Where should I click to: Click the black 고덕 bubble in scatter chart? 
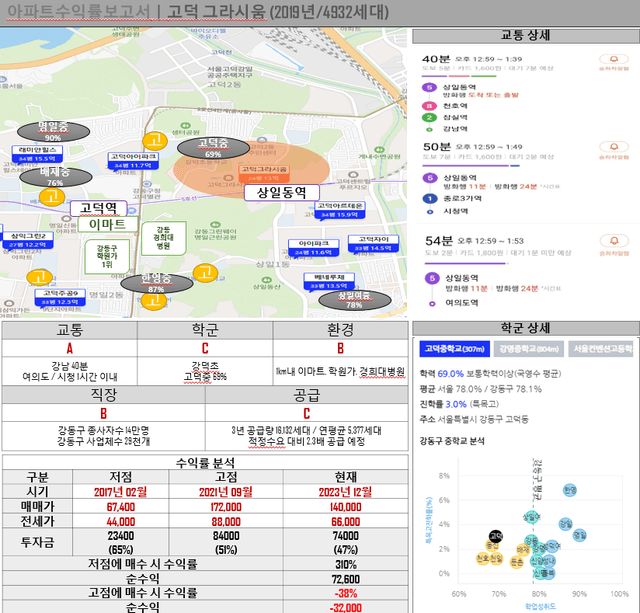coord(496,536)
